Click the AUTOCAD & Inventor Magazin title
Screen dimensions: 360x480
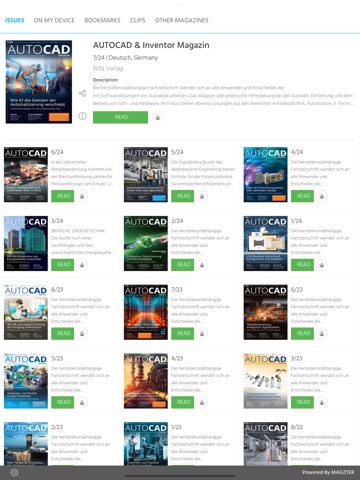click(151, 45)
